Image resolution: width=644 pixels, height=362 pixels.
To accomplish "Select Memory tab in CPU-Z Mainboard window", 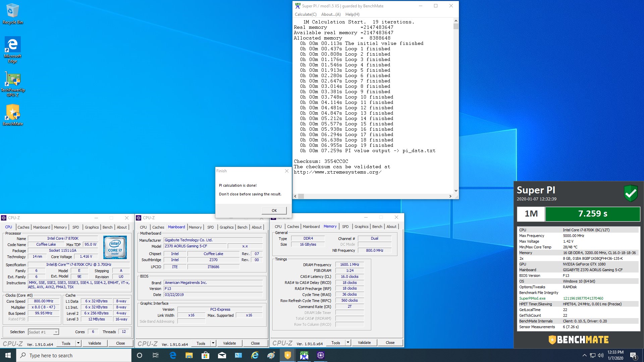I will click(195, 227).
